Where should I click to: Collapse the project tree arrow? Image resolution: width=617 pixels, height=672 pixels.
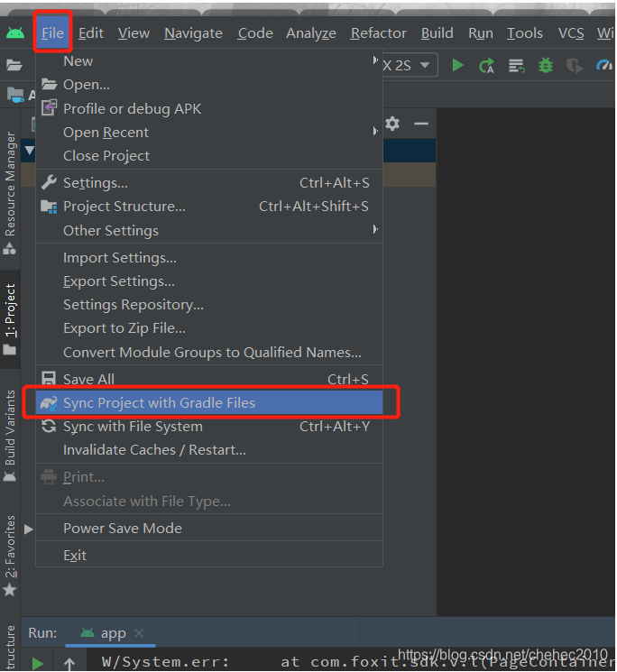point(29,151)
